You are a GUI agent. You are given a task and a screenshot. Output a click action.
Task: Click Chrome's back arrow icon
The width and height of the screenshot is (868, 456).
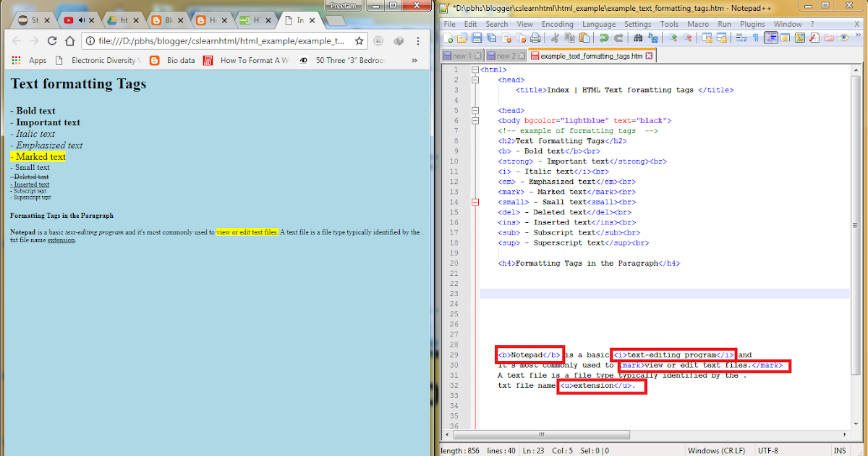tap(15, 41)
